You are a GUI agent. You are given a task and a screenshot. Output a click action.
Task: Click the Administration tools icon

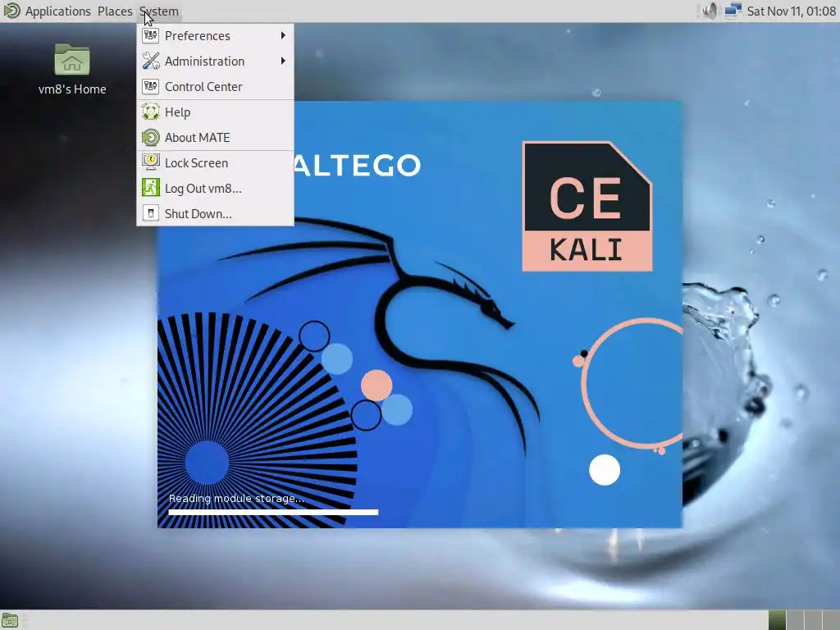click(151, 61)
